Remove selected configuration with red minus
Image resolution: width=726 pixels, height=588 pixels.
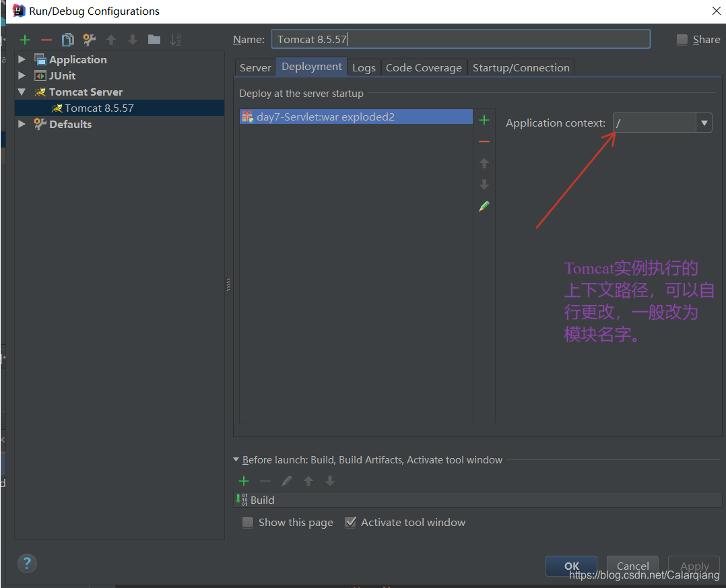point(46,40)
